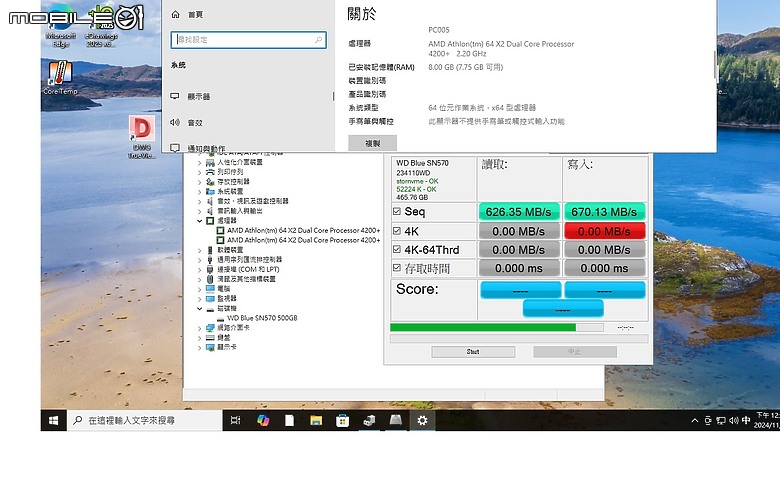This screenshot has width=780, height=487.
Task: Select the 顯示卡 display adapter icon
Action: tap(210, 347)
